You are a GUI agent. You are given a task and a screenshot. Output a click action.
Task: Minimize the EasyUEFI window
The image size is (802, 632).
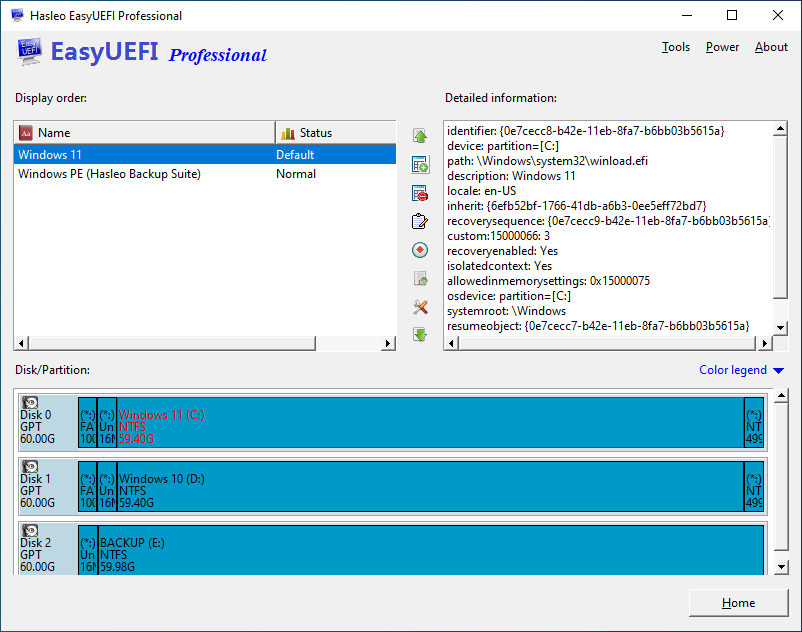pos(687,15)
